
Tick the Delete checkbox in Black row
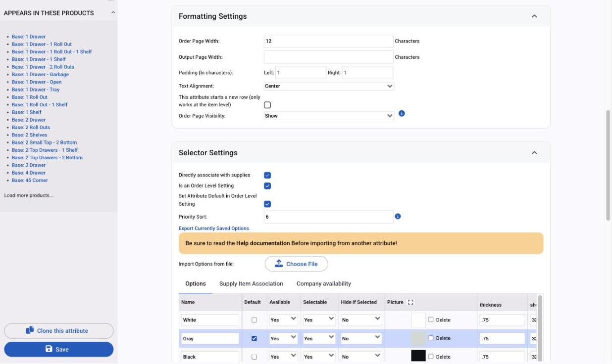(x=430, y=357)
